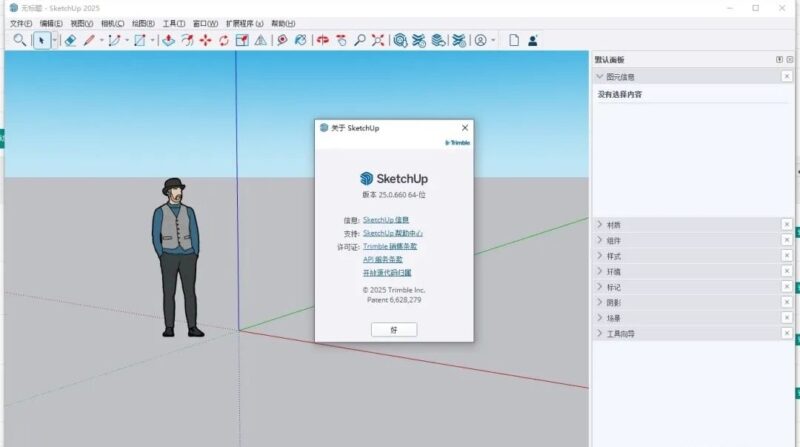Viewport: 800px width, 447px height.
Task: Close the 图元信息 panel with its X
Action: pyautogui.click(x=787, y=77)
